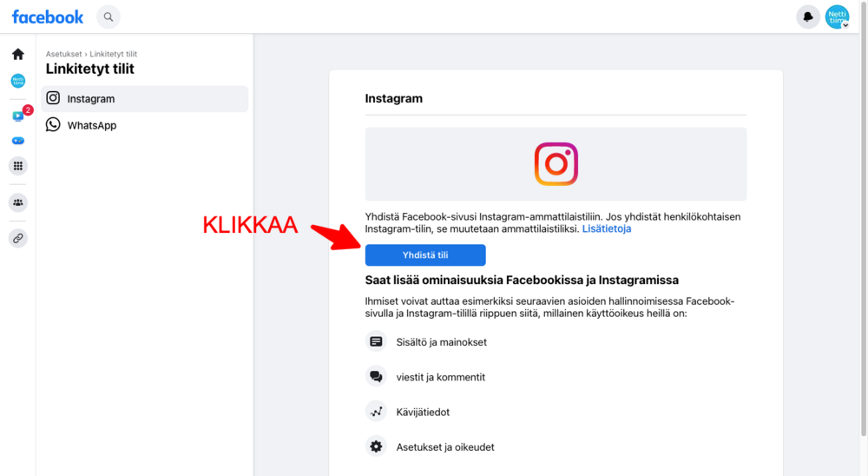The width and height of the screenshot is (868, 476).
Task: Click the Instagram logo banner
Action: tap(556, 164)
